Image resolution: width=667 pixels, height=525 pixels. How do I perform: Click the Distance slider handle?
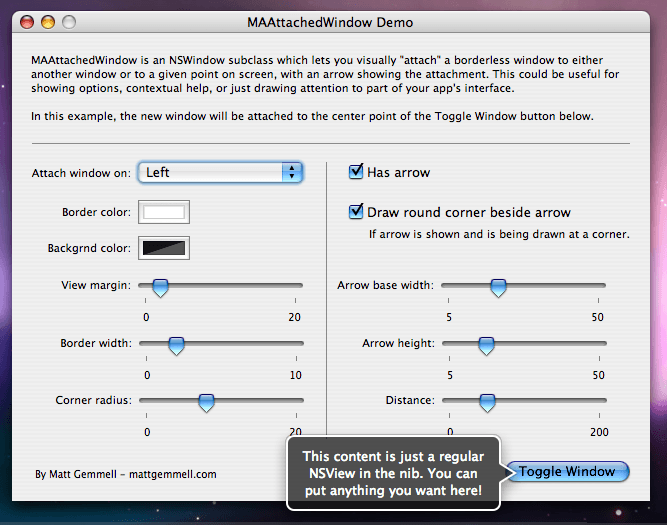click(x=487, y=402)
